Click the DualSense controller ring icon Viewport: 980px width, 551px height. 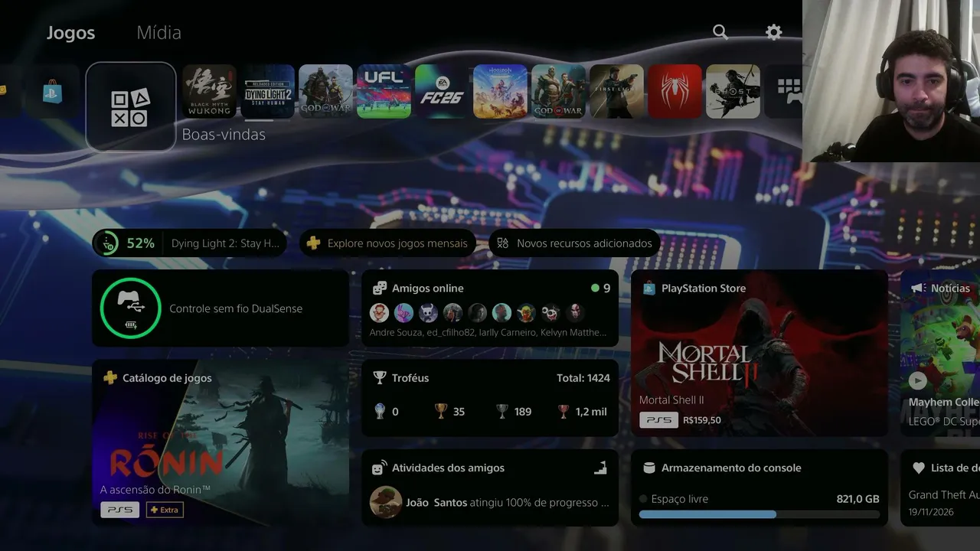click(x=130, y=308)
